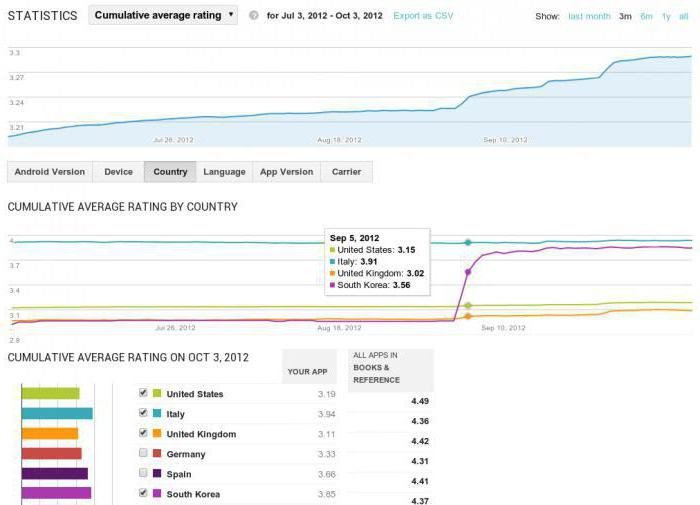The image size is (700, 505).
Task: Click the South Korea data point on Sep 5
Action: click(x=467, y=271)
